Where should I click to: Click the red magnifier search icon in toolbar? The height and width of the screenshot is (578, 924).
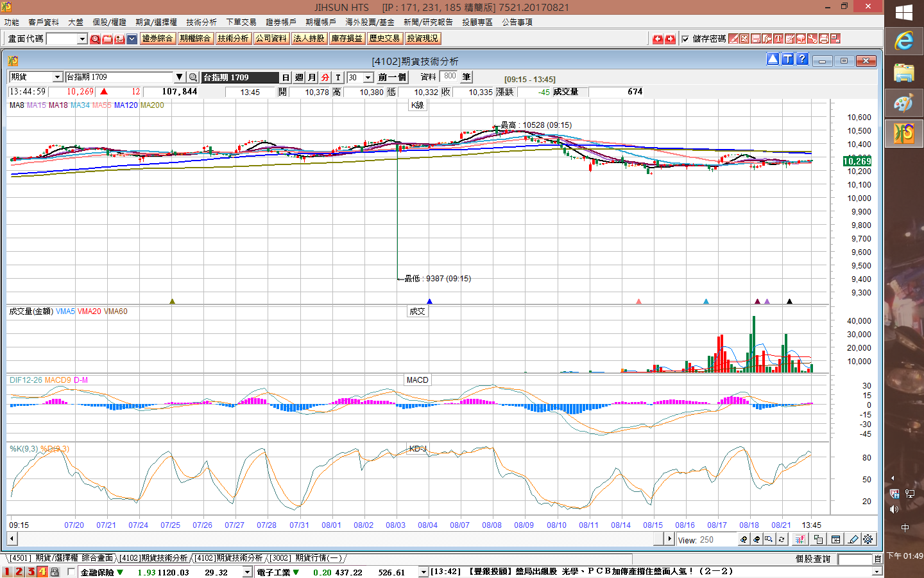(x=95, y=39)
